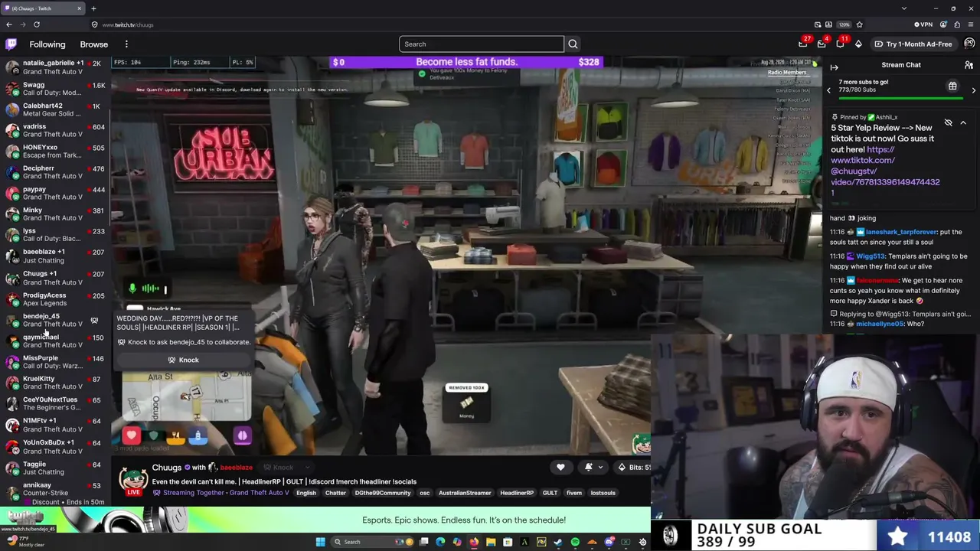Open the Windows Start menu
Image resolution: width=980 pixels, height=551 pixels.
(320, 542)
